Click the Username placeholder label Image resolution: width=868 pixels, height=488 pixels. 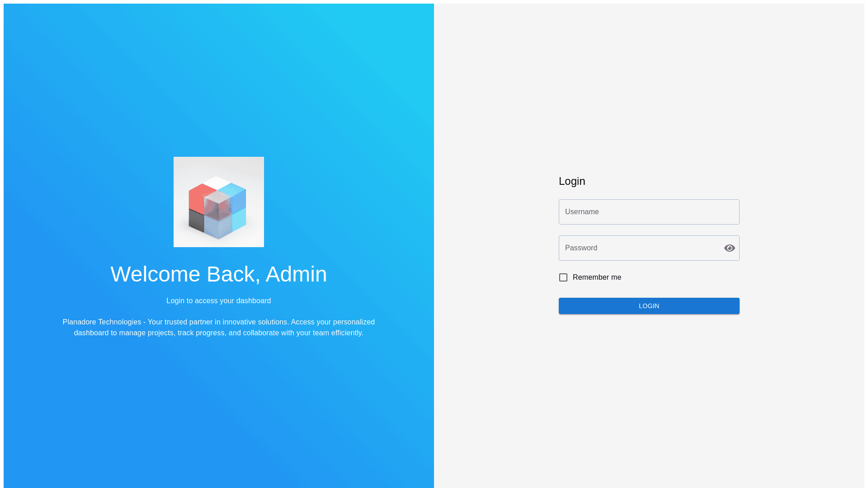(582, 212)
